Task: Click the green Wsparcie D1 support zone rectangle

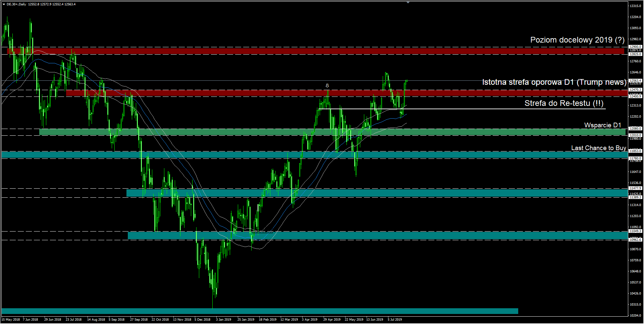Action: [x=332, y=132]
